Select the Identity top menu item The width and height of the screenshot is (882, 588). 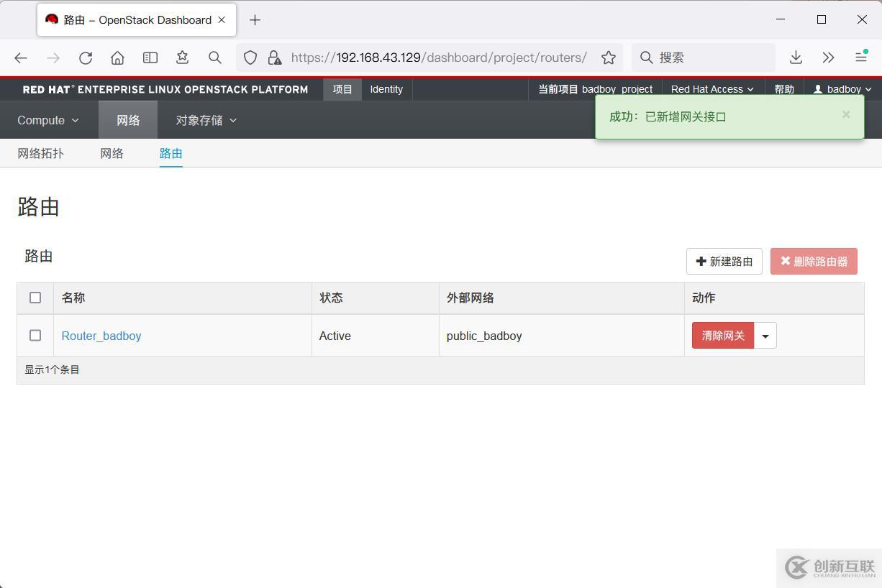(386, 89)
